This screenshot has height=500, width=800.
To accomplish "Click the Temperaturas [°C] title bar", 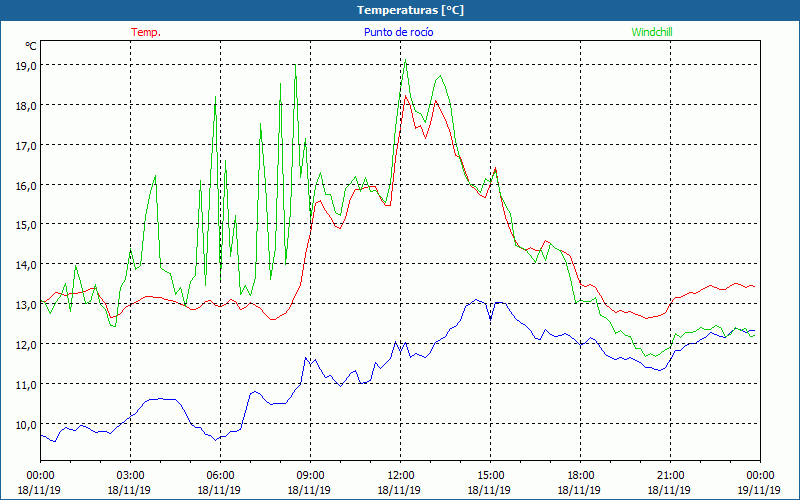I will [400, 10].
